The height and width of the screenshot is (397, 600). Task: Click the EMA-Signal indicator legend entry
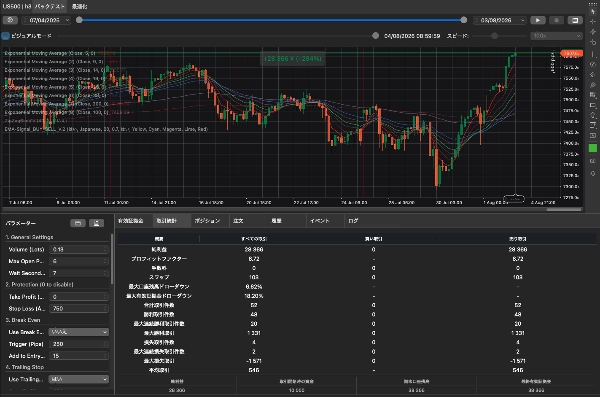click(106, 129)
